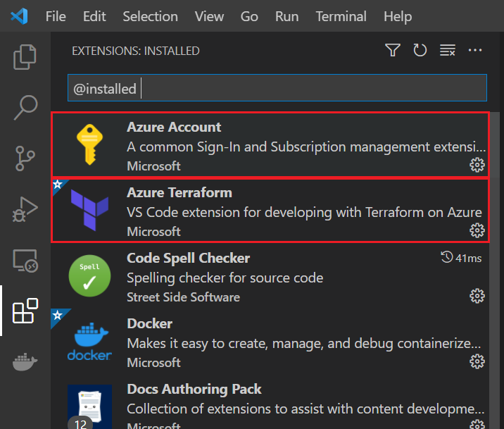Open the Selection menu
This screenshot has width=504, height=429.
[x=150, y=16]
